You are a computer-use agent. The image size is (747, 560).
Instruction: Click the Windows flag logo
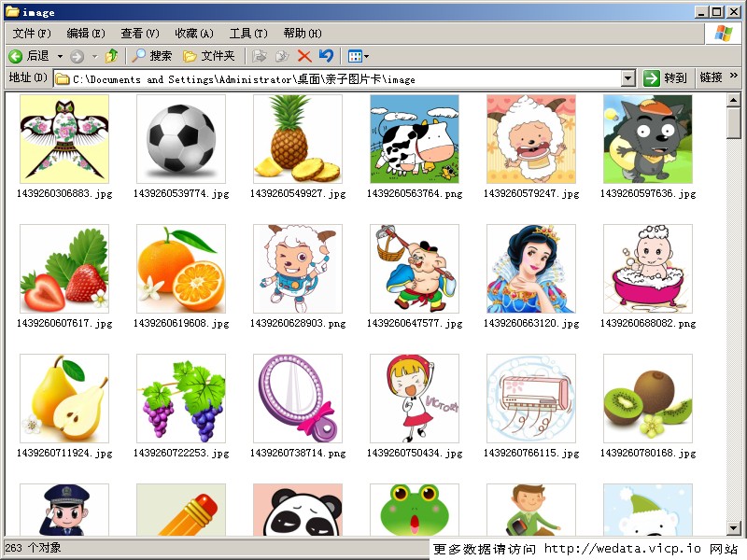[x=723, y=34]
